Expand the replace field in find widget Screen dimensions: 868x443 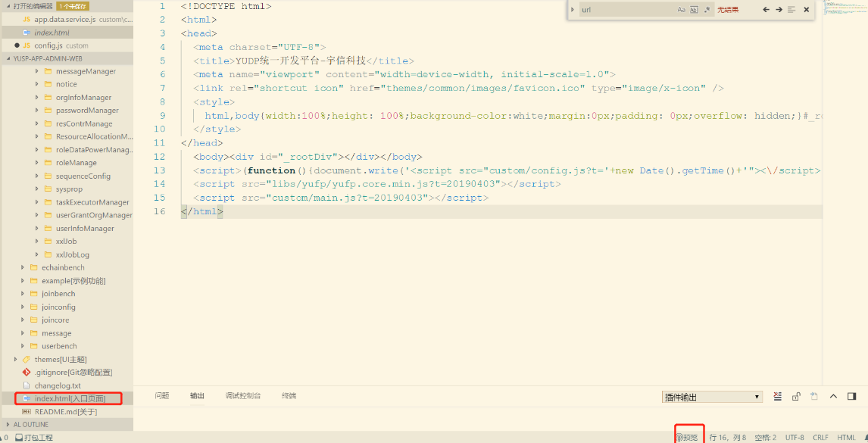(572, 10)
